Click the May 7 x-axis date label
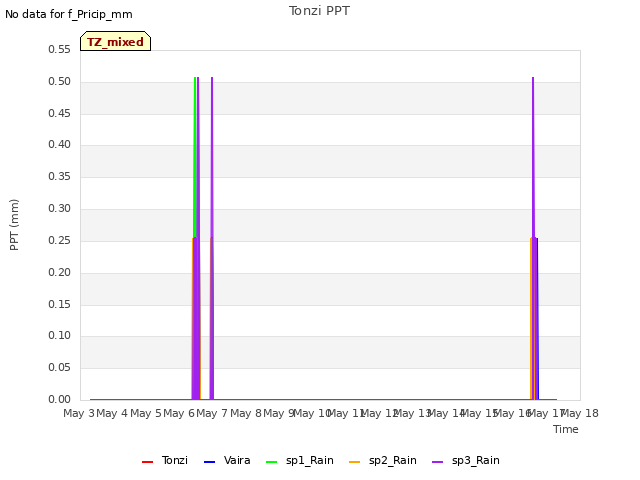 click(212, 413)
